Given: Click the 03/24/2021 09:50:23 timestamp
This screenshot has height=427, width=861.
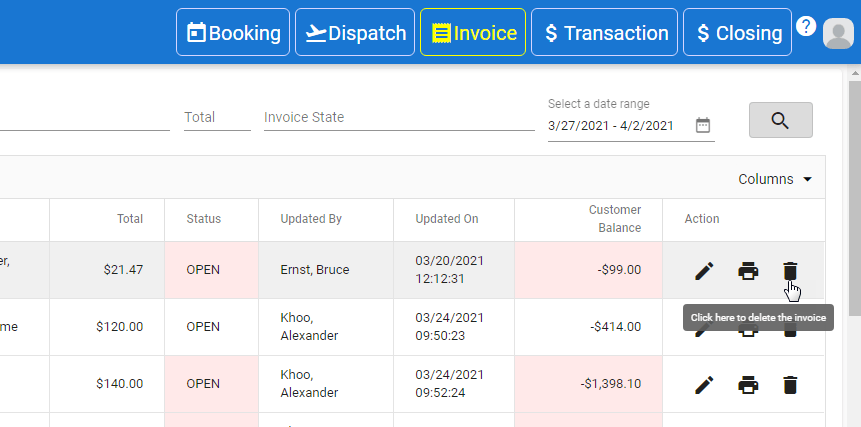Looking at the screenshot, I should [x=449, y=327].
